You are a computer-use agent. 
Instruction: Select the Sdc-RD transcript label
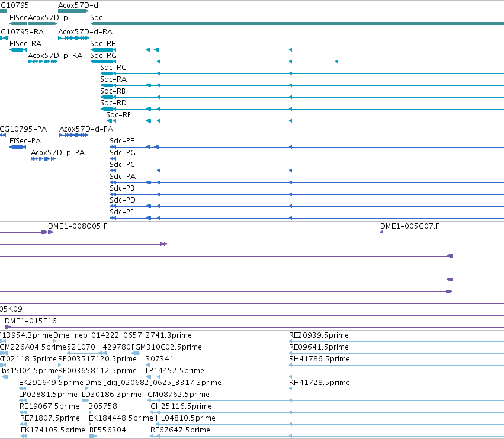(x=114, y=103)
